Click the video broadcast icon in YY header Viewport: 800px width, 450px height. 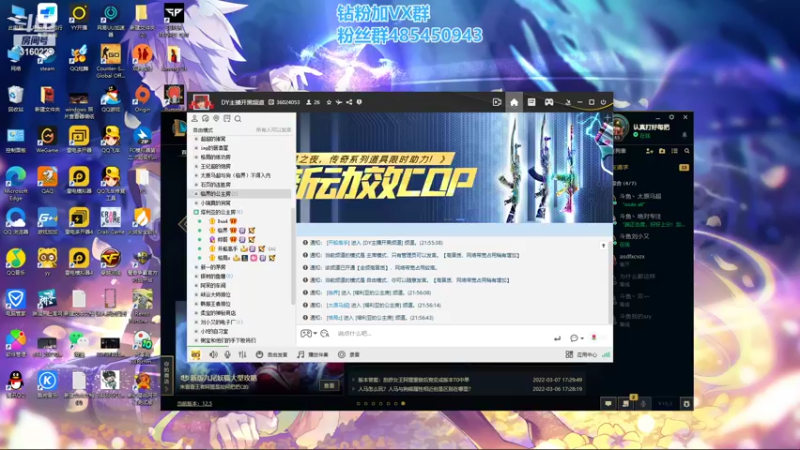click(x=496, y=103)
